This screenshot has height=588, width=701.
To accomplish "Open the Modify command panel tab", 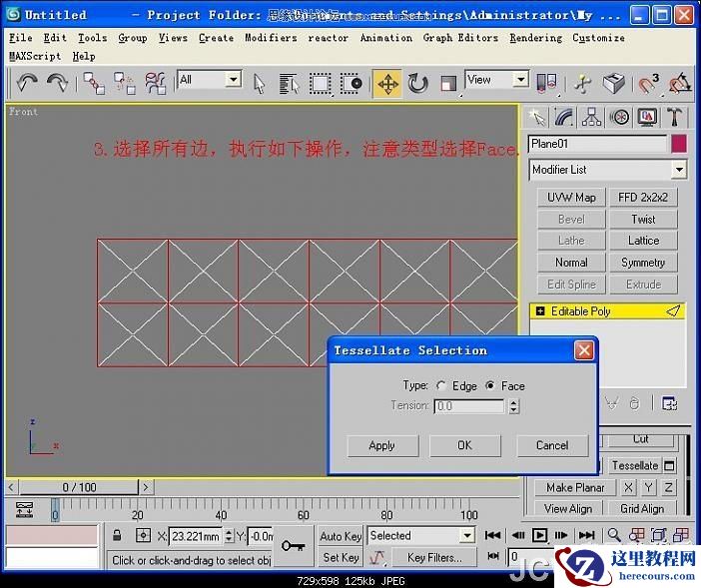I will tap(564, 117).
